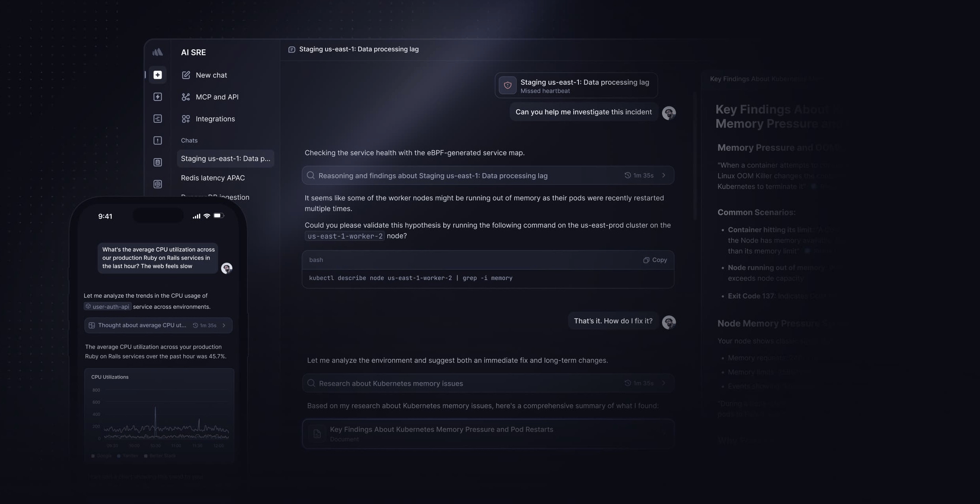Copy the kubectl bash command
The height and width of the screenshot is (504, 980).
point(654,259)
